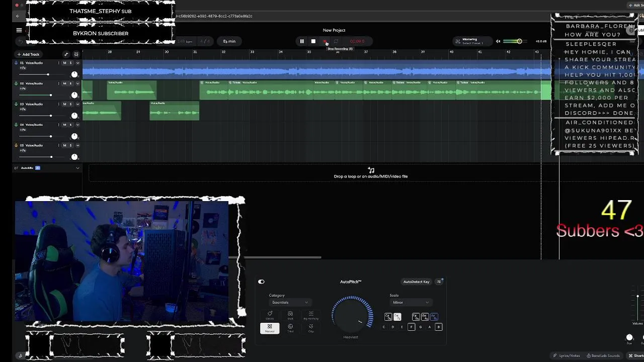Mute track 01 Voice/Audio
This screenshot has width=644, height=362.
pyautogui.click(x=64, y=63)
